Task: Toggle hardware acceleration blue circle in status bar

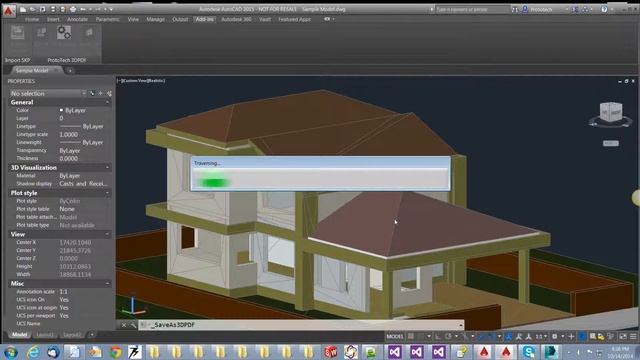Action: (x=581, y=336)
